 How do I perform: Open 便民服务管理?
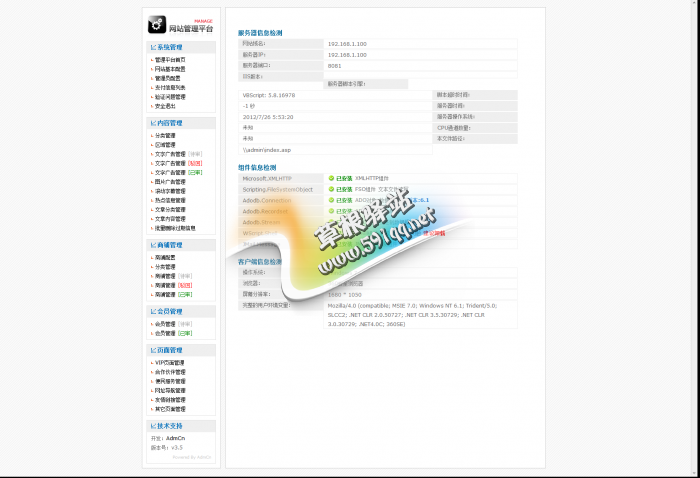coord(170,382)
